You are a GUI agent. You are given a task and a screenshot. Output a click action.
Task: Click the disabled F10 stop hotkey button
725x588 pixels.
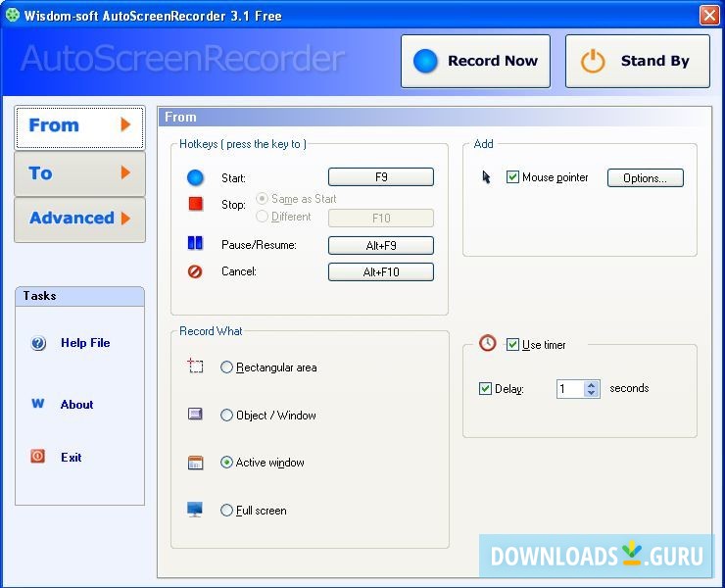381,218
